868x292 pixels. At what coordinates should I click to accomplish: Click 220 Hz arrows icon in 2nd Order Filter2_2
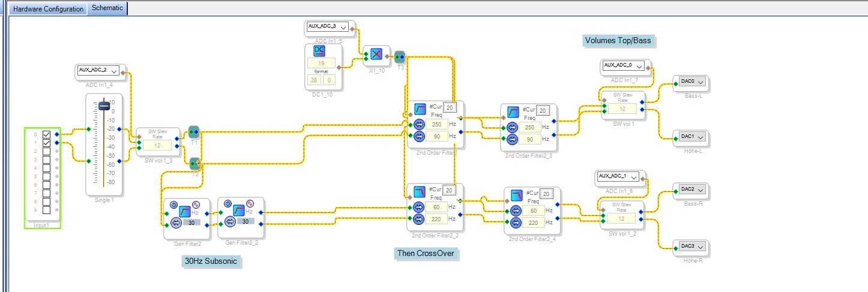[x=420, y=219]
